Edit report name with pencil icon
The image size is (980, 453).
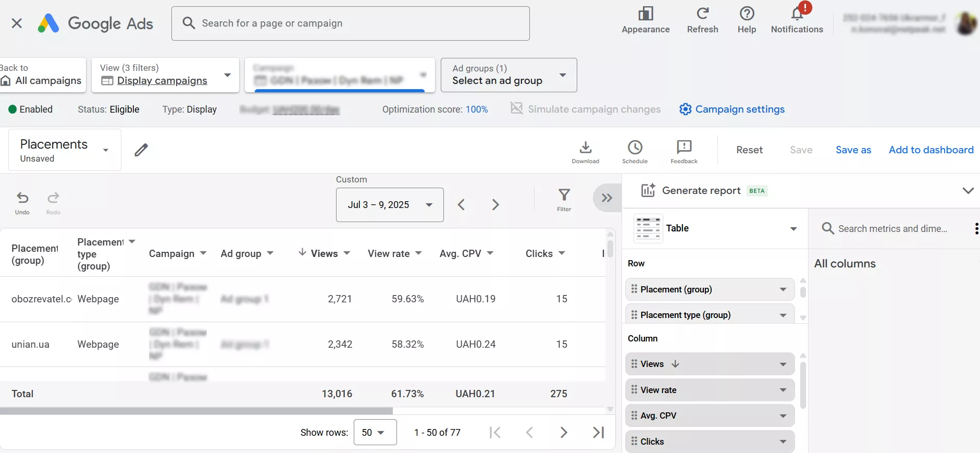pyautogui.click(x=141, y=150)
